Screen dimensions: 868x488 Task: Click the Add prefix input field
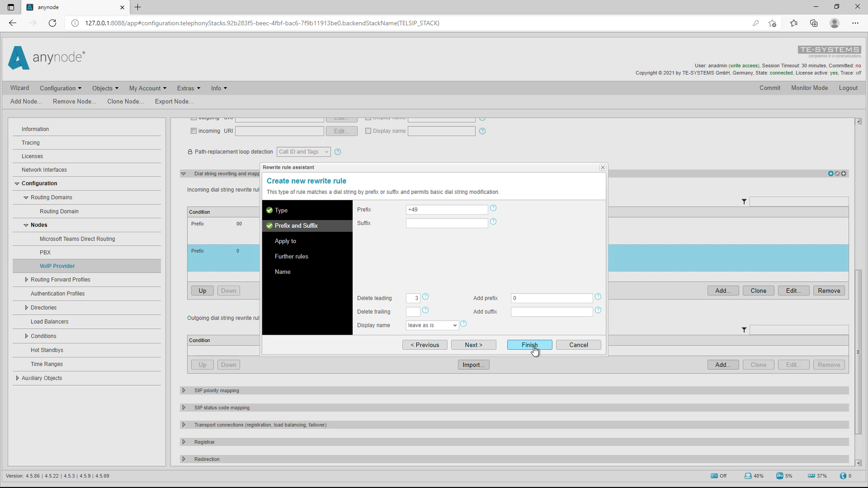pos(552,298)
